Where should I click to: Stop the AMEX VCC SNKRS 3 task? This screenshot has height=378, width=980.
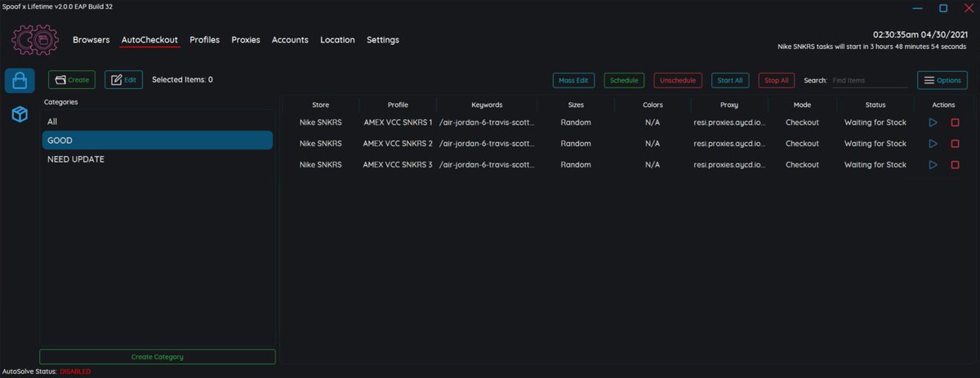coord(955,165)
